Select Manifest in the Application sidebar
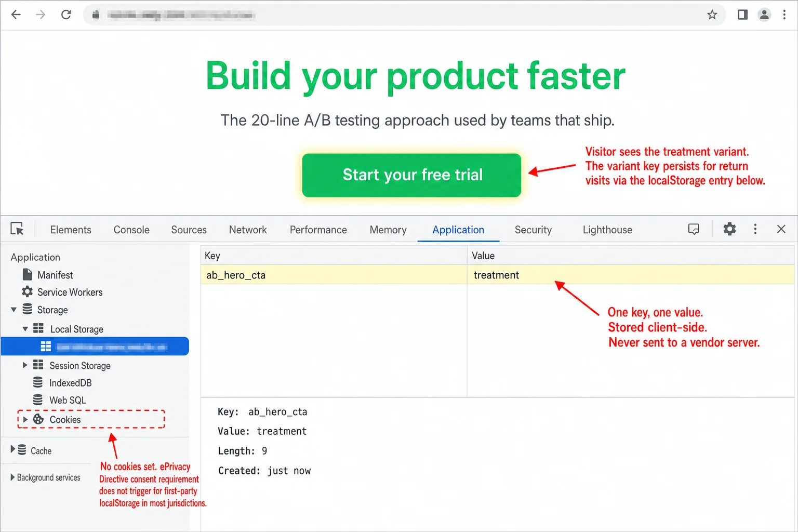 (55, 275)
